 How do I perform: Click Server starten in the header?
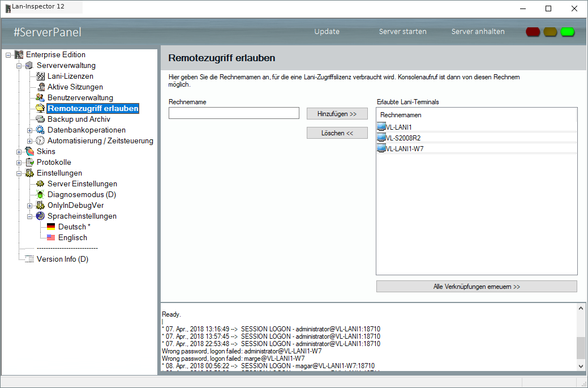(403, 32)
